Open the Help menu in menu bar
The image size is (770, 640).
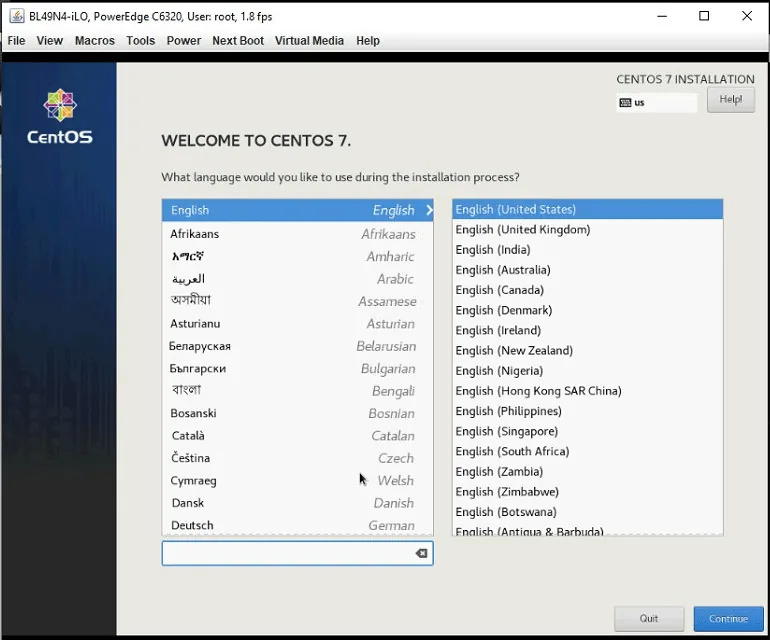click(x=368, y=41)
